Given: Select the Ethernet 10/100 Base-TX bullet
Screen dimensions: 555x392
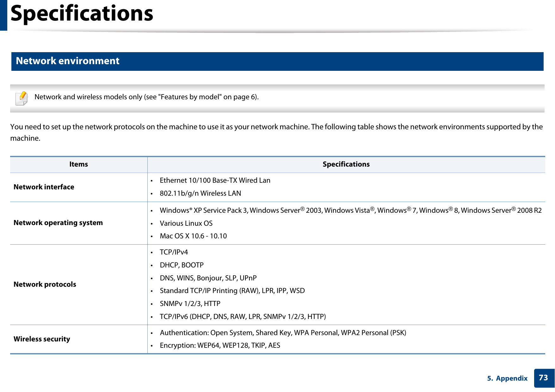Looking at the screenshot, I should pos(215,180).
